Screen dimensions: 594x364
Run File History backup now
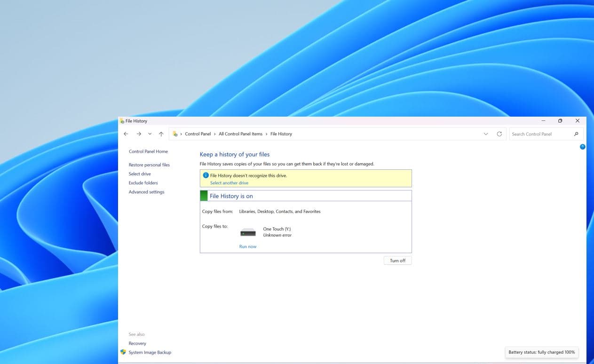248,246
